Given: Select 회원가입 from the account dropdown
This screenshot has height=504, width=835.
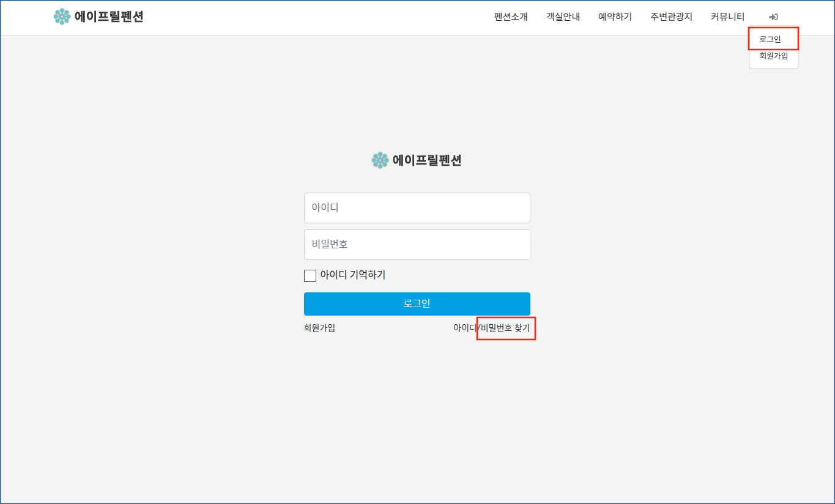Looking at the screenshot, I should 773,56.
